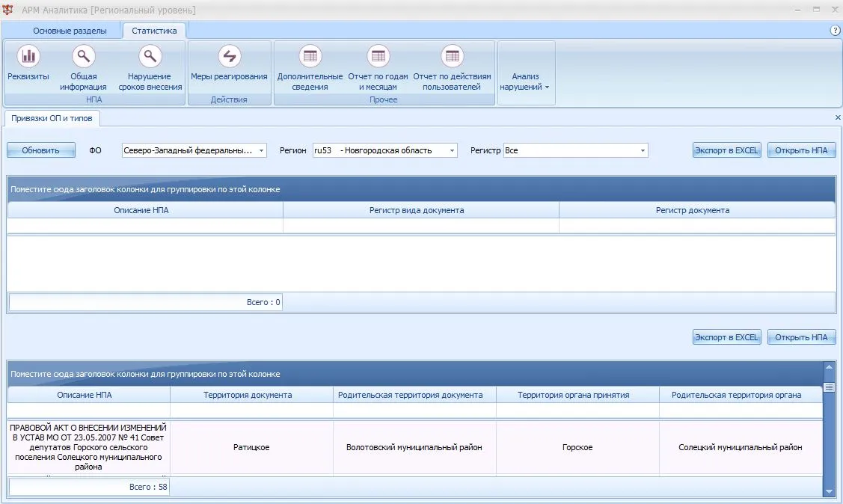
Task: Sort by Регистр документа column
Action: point(697,210)
